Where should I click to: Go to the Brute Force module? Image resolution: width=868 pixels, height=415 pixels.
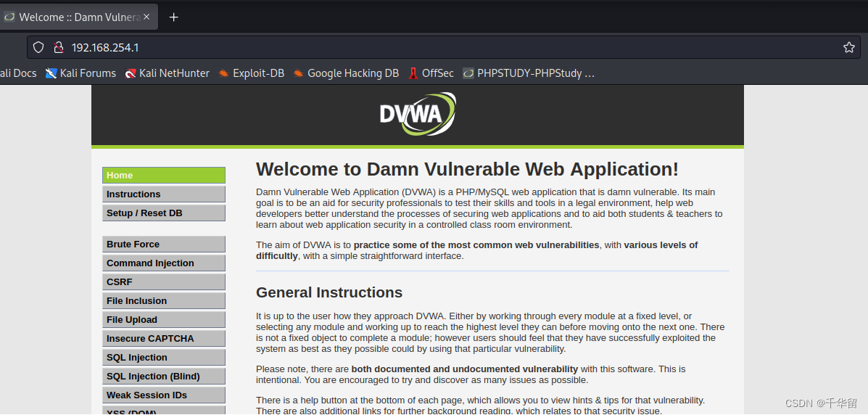coord(164,245)
